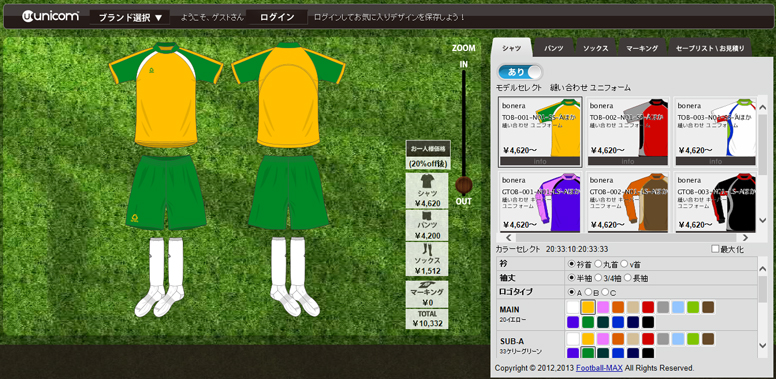Click the zoom soccer ball handle
This screenshot has width=776, height=379.
(x=464, y=186)
